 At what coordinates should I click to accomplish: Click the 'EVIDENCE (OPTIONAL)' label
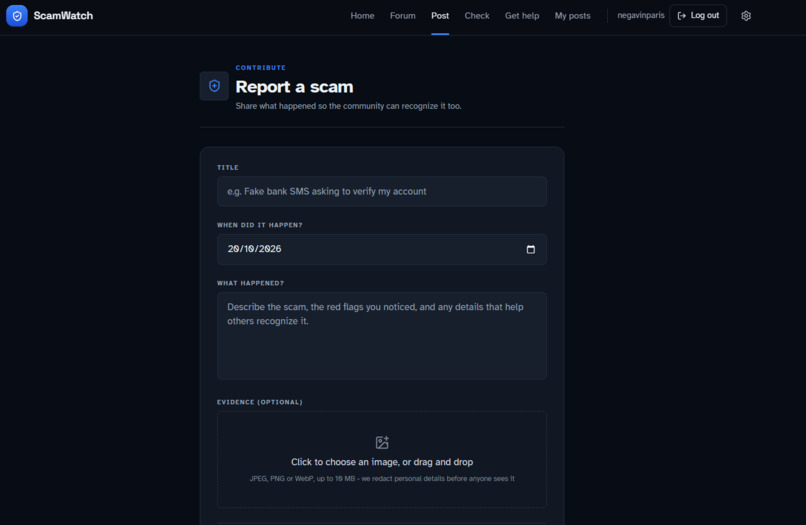tap(260, 402)
